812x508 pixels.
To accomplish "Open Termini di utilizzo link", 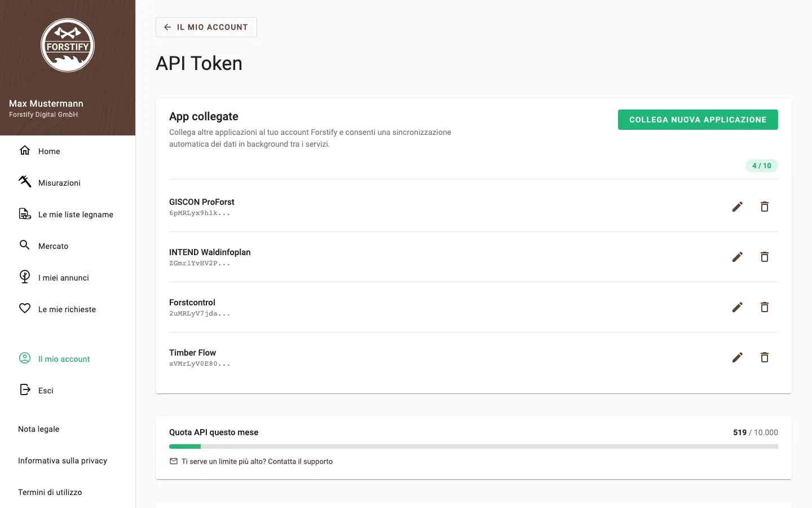I will (x=50, y=492).
